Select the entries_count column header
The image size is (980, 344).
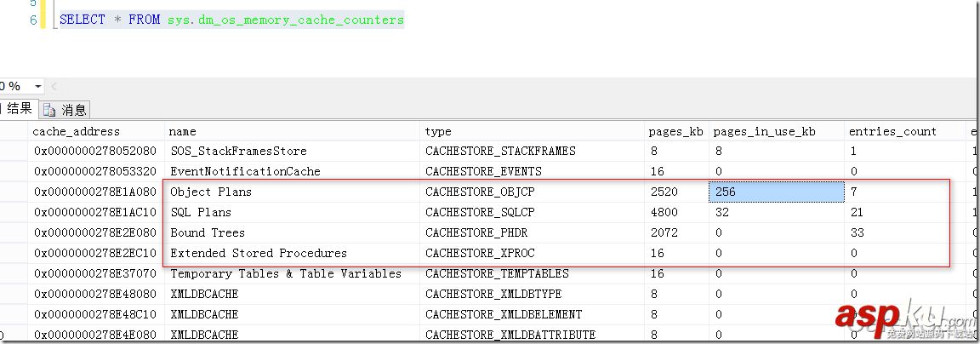[x=892, y=131]
